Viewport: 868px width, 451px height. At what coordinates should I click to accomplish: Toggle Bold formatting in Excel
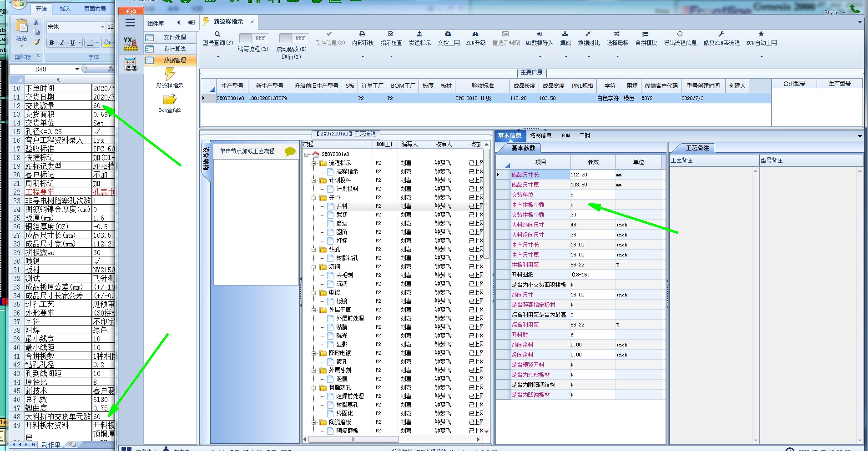(x=51, y=43)
